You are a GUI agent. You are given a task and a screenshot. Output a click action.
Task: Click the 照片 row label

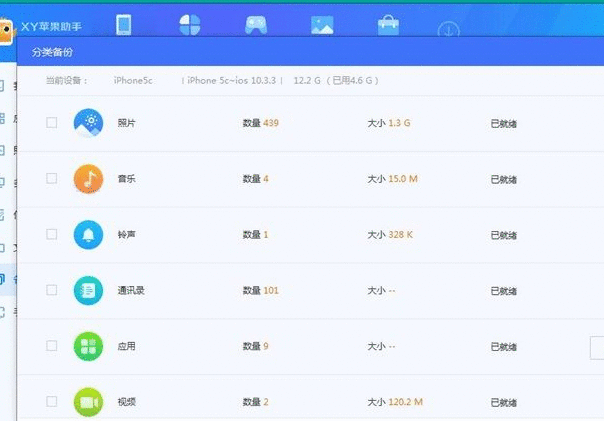(126, 123)
